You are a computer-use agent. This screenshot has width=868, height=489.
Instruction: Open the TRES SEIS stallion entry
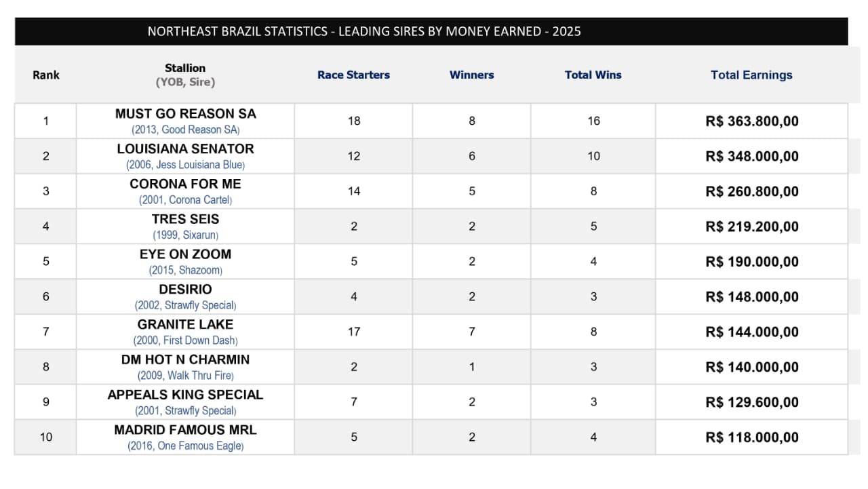(185, 219)
